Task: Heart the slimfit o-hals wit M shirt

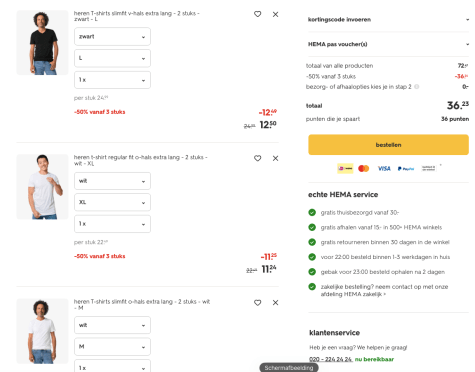Action: tap(257, 303)
